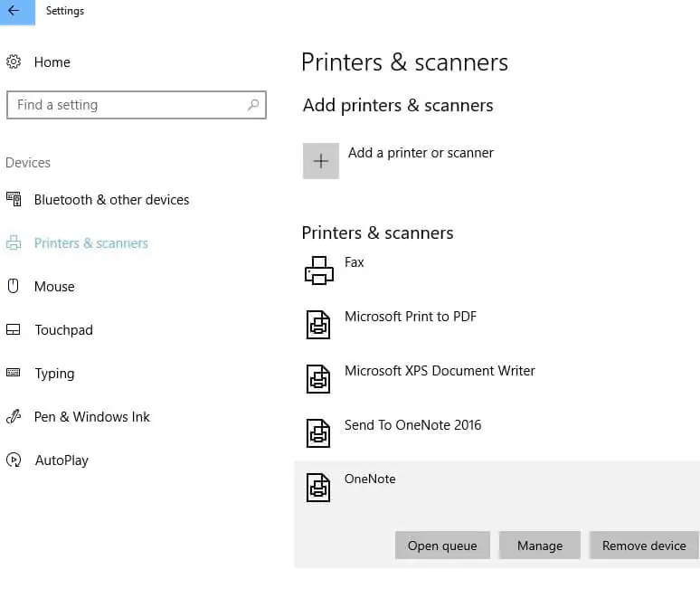Click the Bluetooth & other devices icon

click(x=14, y=200)
